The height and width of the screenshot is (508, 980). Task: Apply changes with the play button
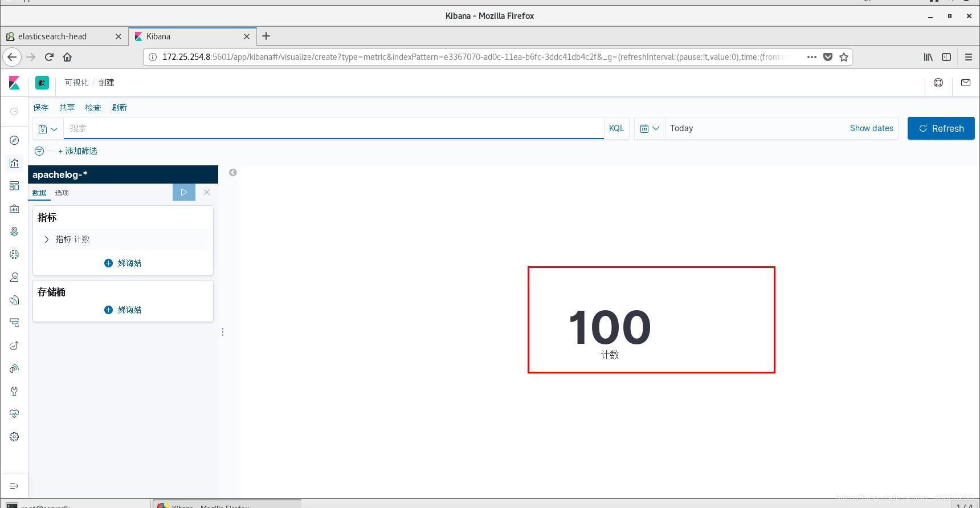pyautogui.click(x=184, y=192)
